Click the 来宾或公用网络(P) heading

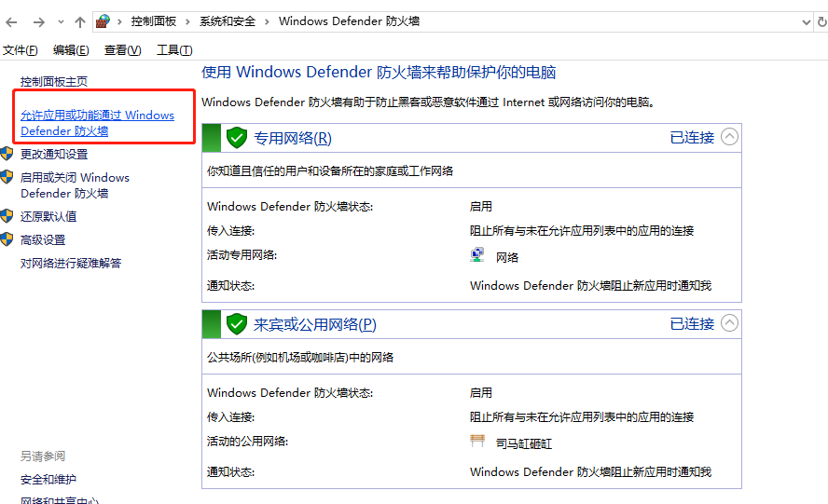315,324
